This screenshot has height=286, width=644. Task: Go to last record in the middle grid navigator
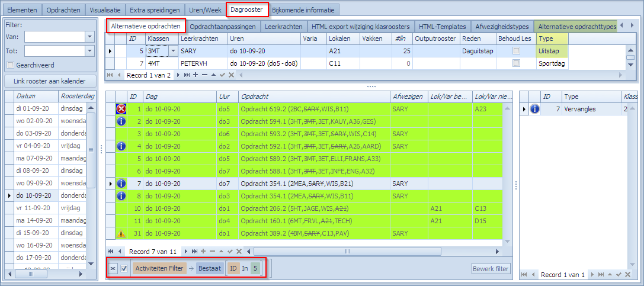(x=194, y=252)
